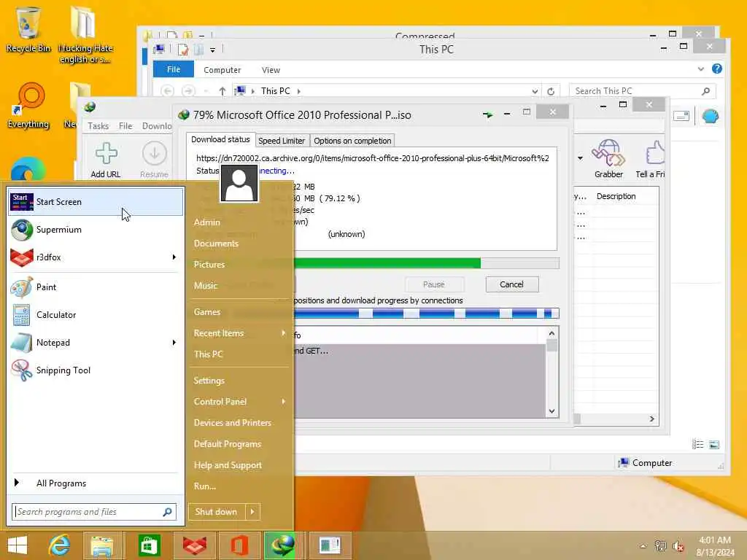This screenshot has height=560, width=747.
Task: Open the File tab in This PC window
Action: coord(174,69)
